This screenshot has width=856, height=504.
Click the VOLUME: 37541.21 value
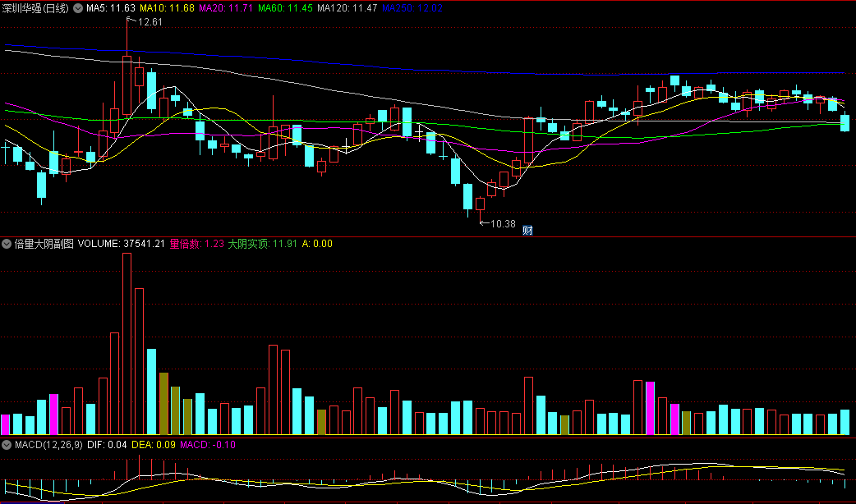point(122,244)
